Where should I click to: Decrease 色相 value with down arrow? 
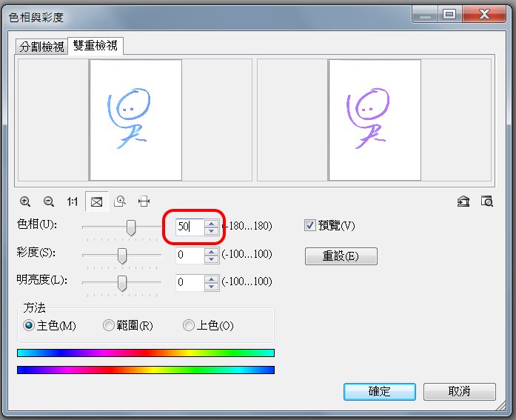(x=211, y=230)
